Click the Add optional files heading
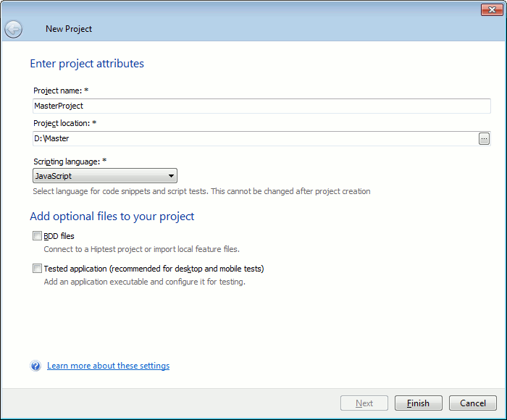 click(112, 217)
